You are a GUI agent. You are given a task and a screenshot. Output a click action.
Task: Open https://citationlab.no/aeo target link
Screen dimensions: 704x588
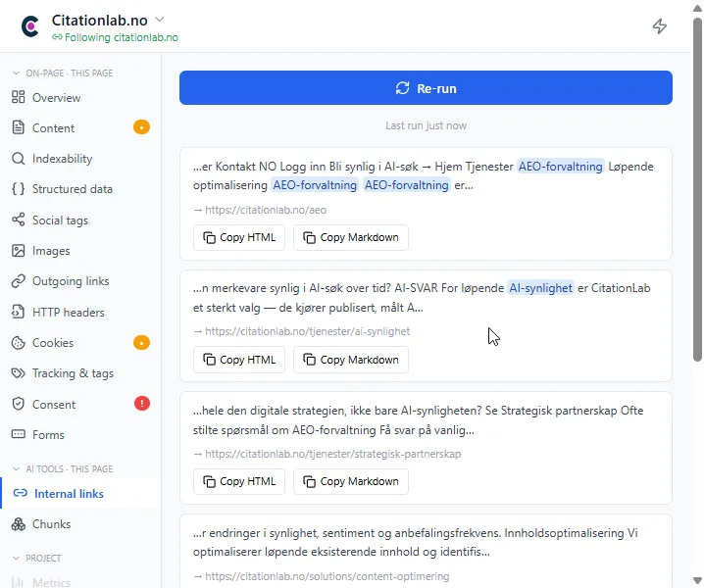coord(266,210)
